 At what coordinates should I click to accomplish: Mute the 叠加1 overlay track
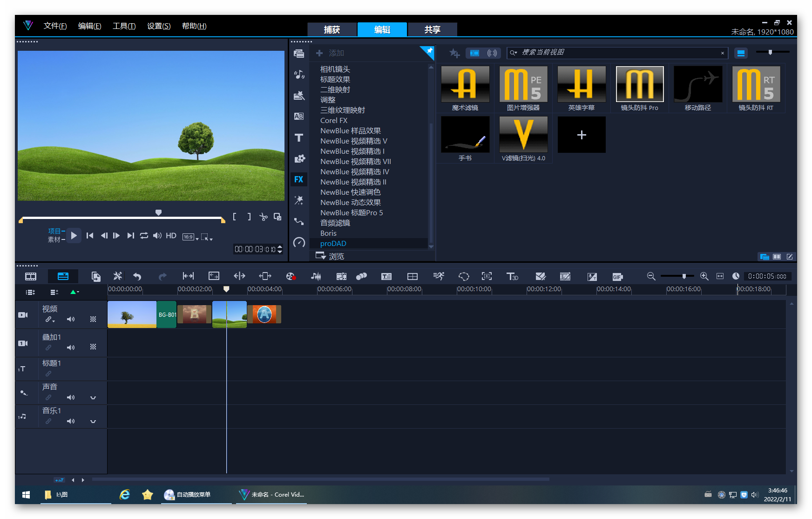pos(71,347)
